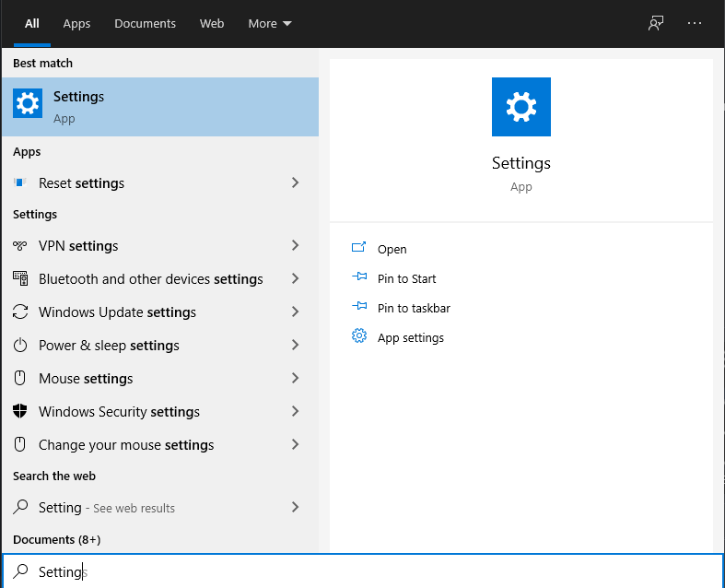Viewport: 725px width, 588px height.
Task: Click the Settings title in preview pane
Action: pos(521,163)
